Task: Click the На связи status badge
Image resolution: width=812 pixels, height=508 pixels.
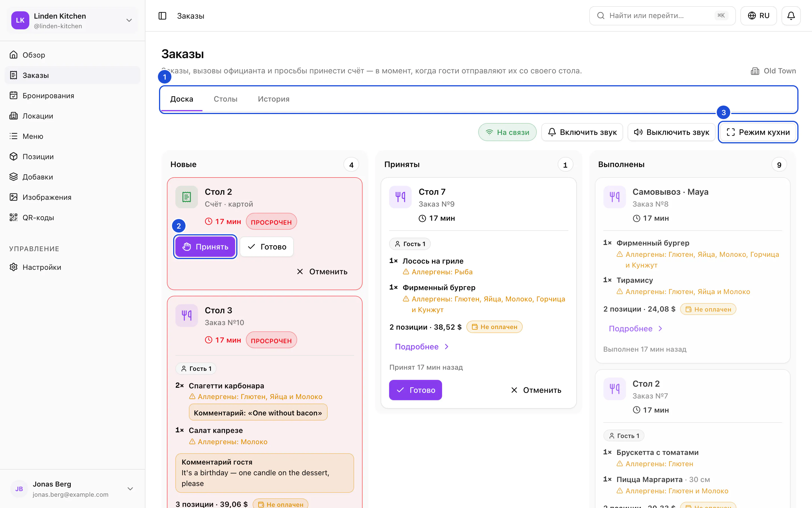Action: pyautogui.click(x=507, y=132)
